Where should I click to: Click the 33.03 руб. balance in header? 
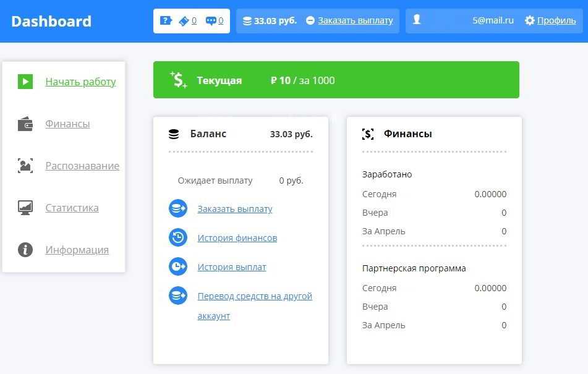(275, 21)
